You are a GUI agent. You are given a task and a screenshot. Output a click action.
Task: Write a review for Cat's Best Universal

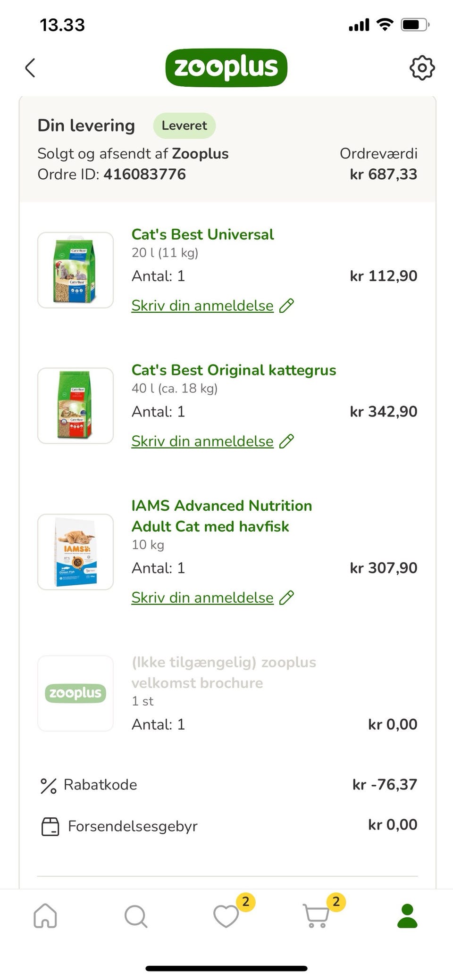point(202,306)
